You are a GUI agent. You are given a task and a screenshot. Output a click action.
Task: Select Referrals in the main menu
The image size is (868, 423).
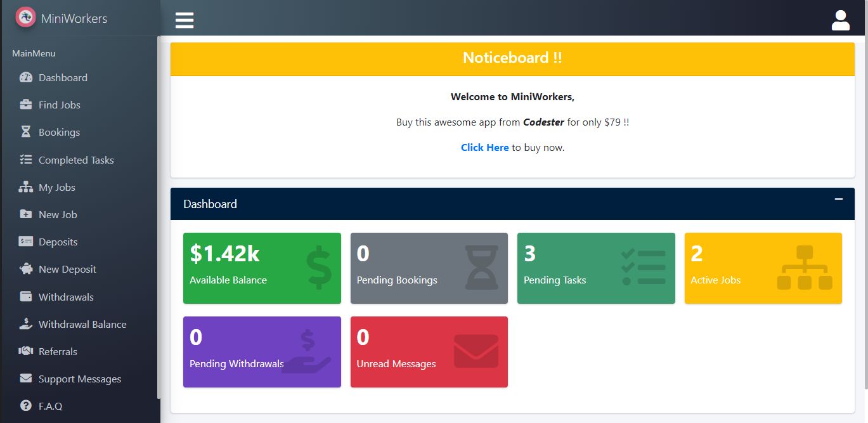point(58,352)
